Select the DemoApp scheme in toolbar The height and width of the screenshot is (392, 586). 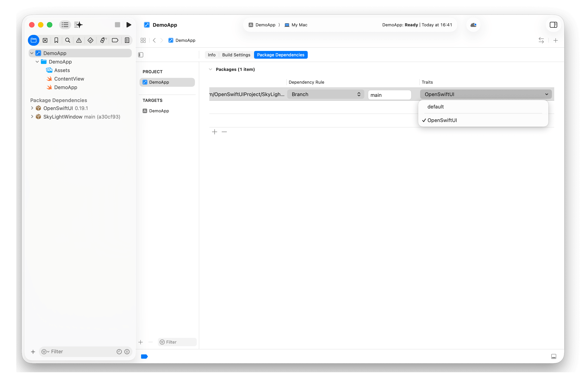pyautogui.click(x=262, y=25)
